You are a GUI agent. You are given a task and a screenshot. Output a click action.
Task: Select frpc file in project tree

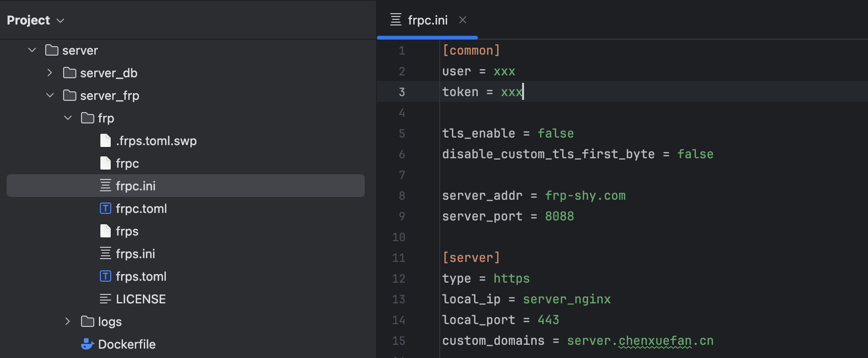[x=127, y=163]
